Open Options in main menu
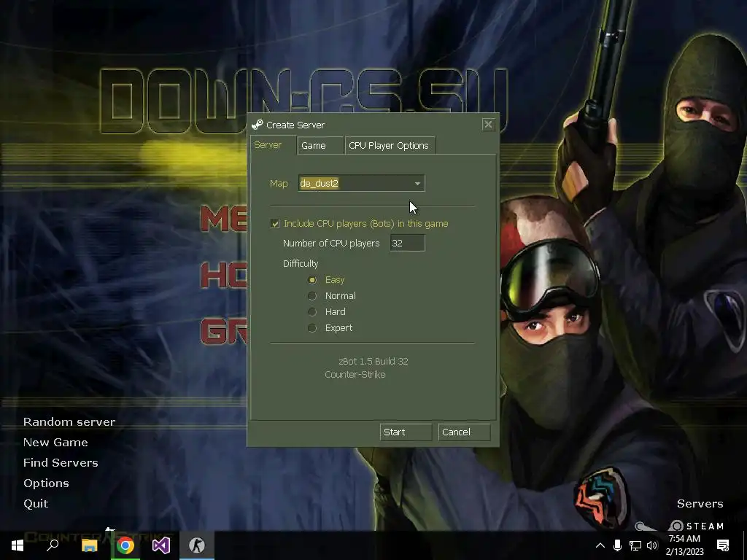 46,483
